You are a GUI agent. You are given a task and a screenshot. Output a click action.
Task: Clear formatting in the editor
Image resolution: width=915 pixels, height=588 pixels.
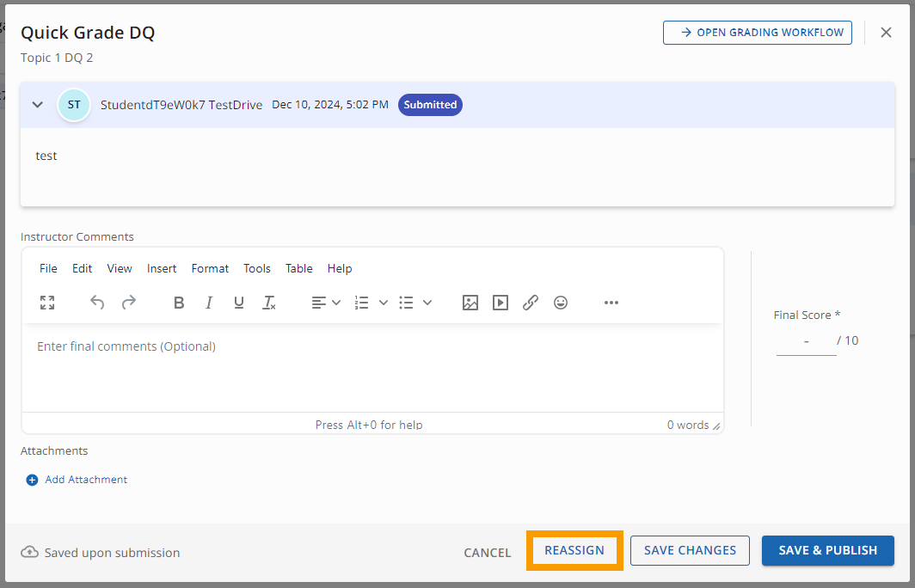[269, 303]
